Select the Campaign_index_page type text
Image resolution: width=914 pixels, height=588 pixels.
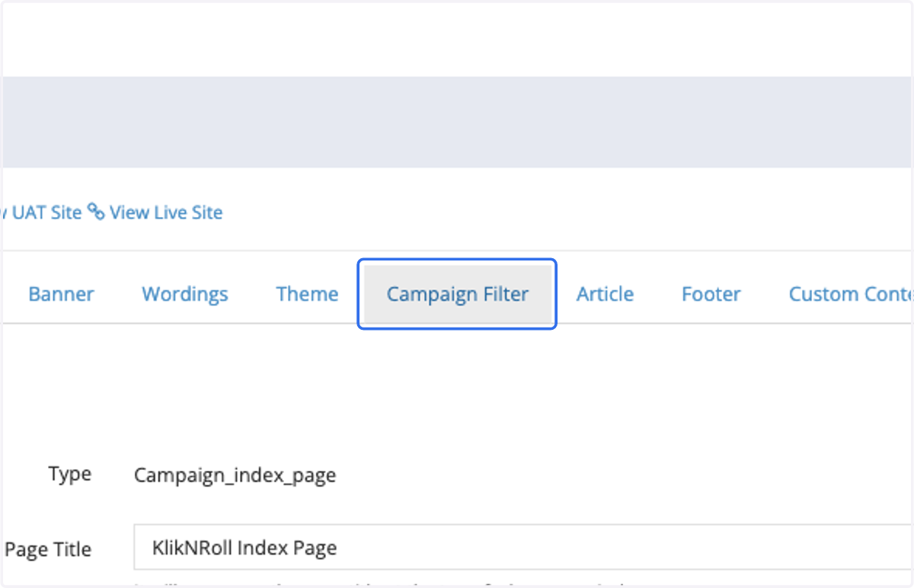235,476
